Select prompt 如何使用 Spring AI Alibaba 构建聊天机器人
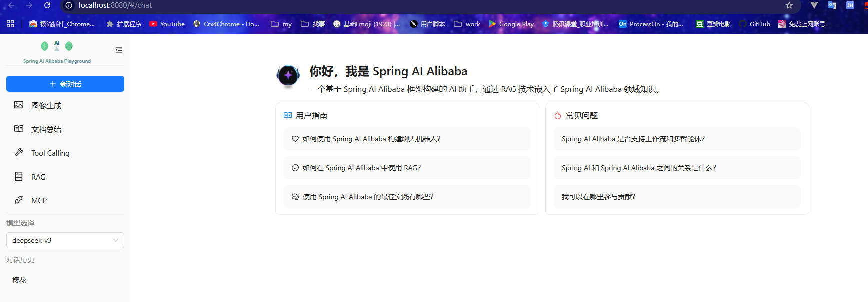This screenshot has height=302, width=868. point(407,139)
